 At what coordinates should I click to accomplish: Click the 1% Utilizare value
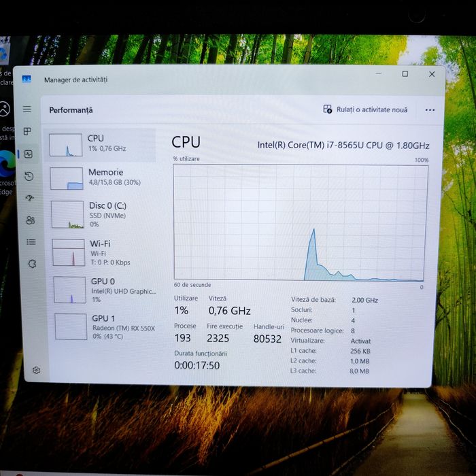[x=182, y=310]
